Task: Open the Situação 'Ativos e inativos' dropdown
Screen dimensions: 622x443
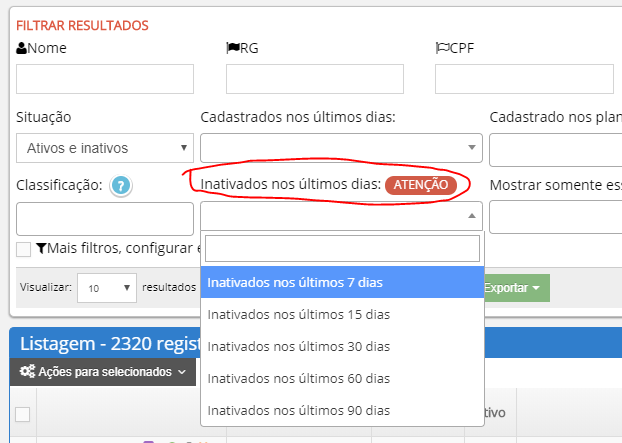Action: pos(105,148)
